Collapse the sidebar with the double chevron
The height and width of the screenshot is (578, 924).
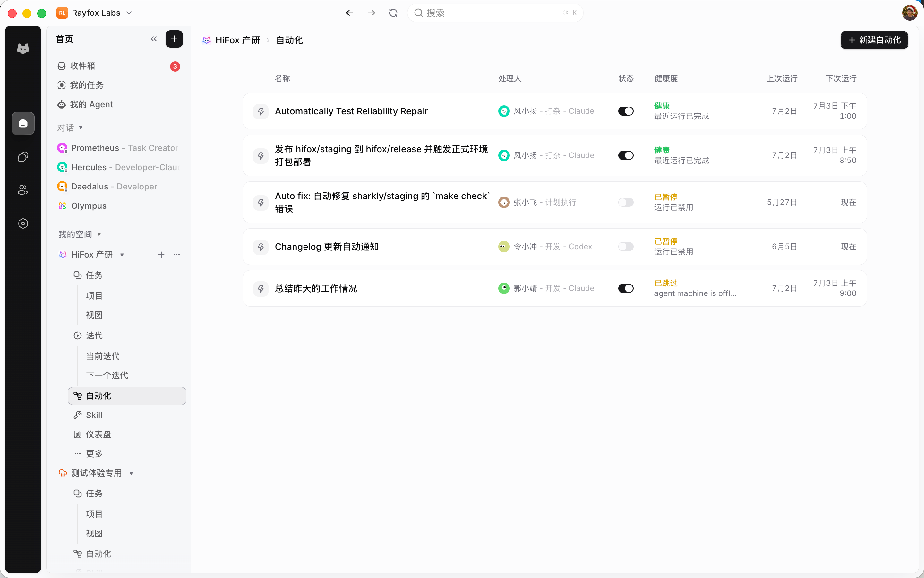point(153,39)
